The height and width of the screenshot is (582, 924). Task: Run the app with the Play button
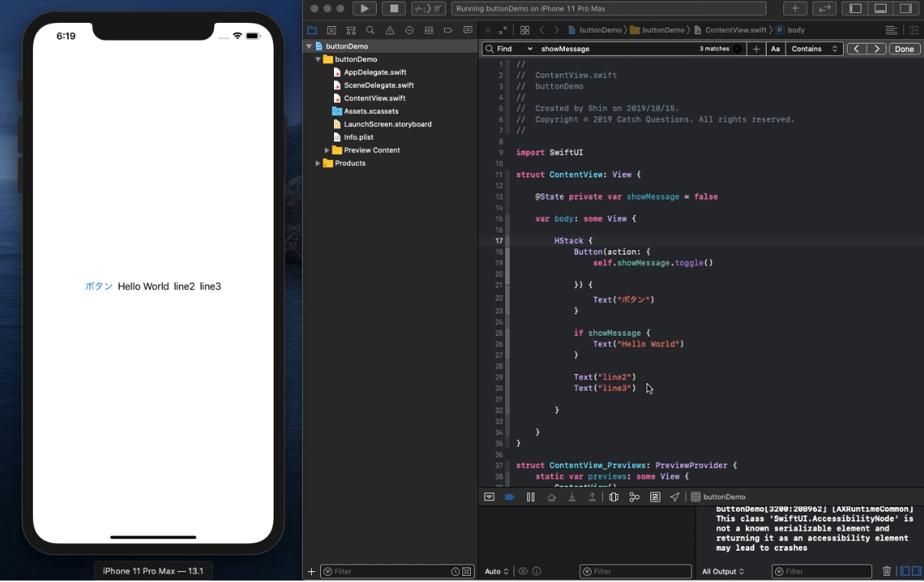click(365, 8)
